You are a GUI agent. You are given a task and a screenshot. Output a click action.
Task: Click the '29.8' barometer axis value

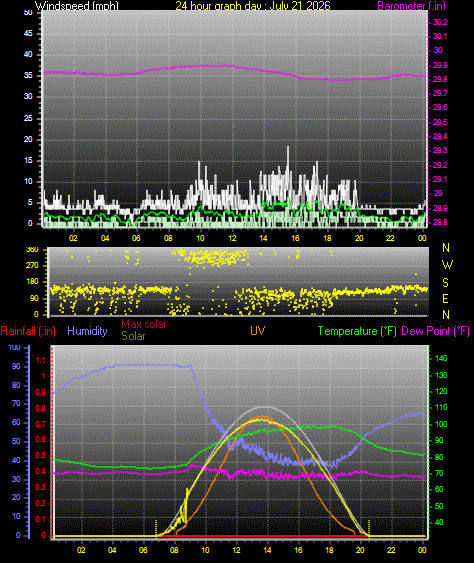click(x=440, y=79)
